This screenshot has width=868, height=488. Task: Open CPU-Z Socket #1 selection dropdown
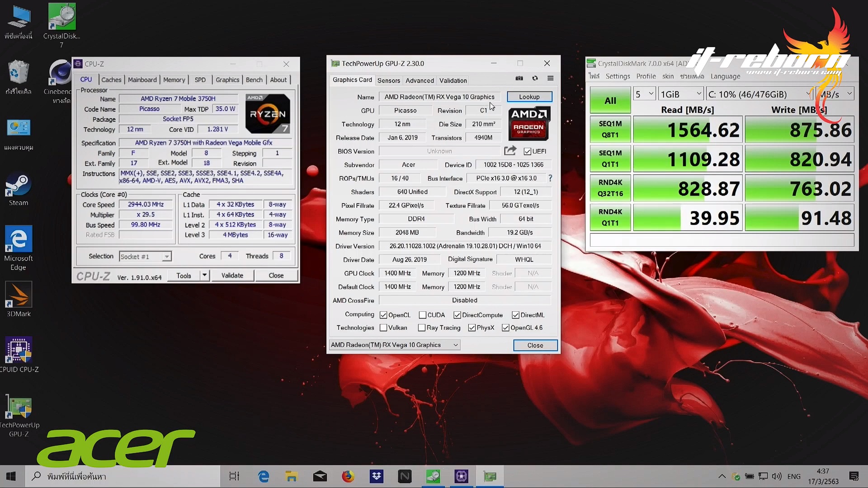[x=166, y=257]
